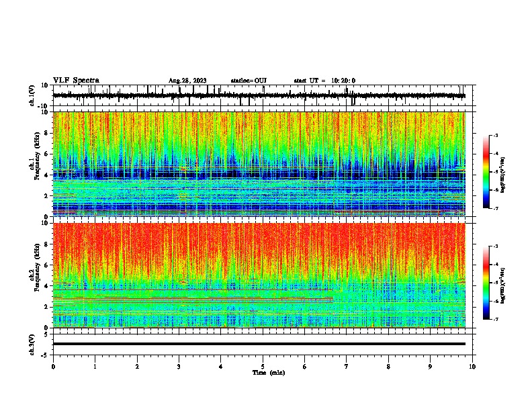Screen dimensions: 532x411
Task: Click time axis tick label '0'
Action: [x=53, y=367]
